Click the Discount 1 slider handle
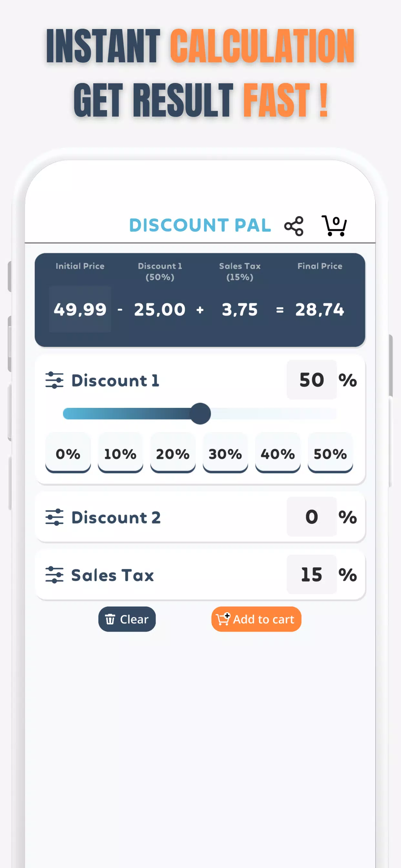This screenshot has width=401, height=868. (x=200, y=413)
